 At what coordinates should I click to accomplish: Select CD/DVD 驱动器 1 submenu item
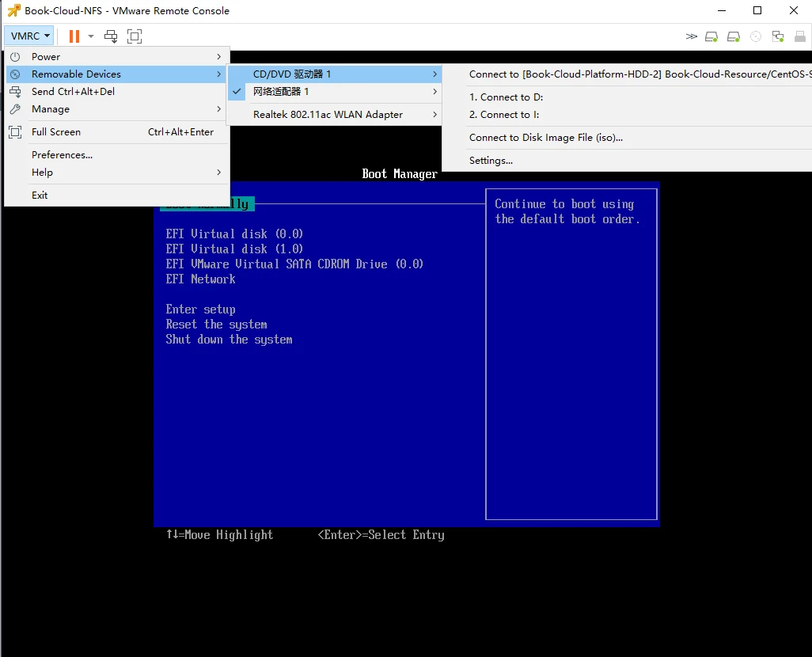(335, 74)
